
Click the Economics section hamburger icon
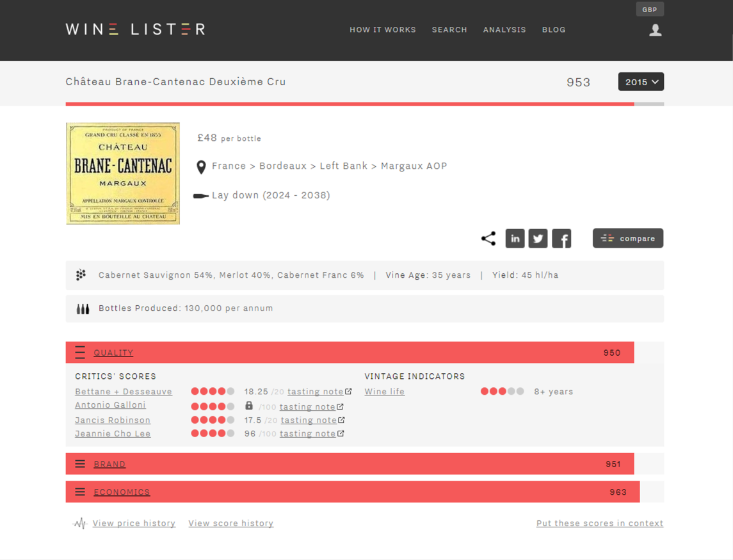pos(80,492)
